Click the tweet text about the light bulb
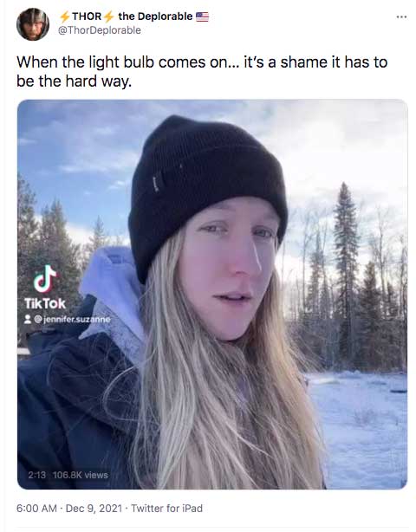 (x=202, y=72)
